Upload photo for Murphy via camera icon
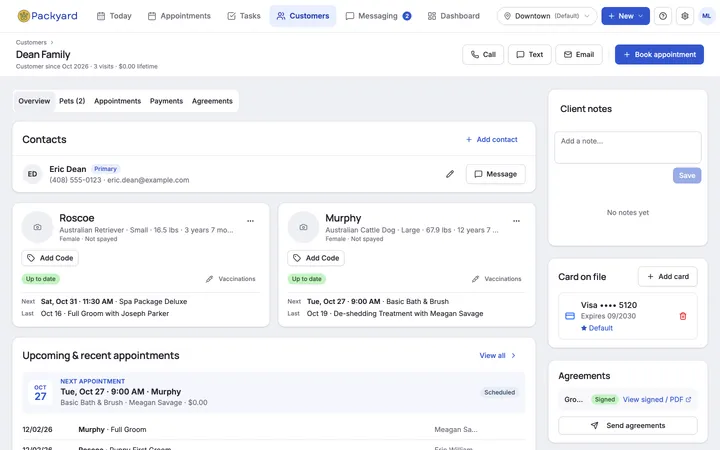This screenshot has height=450, width=720. (303, 227)
